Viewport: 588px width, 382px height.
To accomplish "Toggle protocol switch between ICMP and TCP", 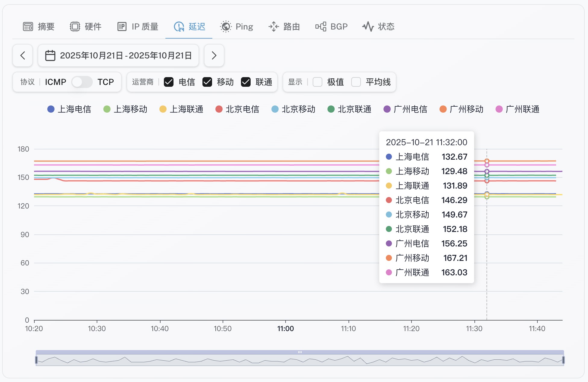I will [82, 82].
